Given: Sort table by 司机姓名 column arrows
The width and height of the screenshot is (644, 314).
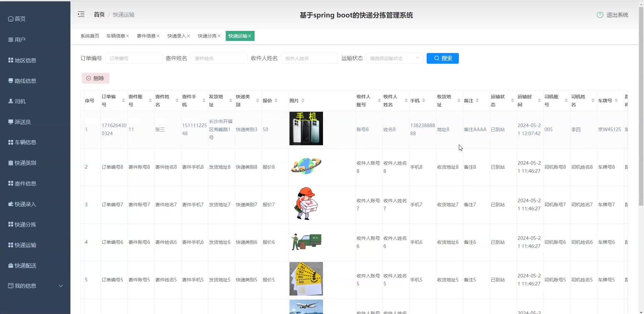Looking at the screenshot, I should [x=593, y=101].
